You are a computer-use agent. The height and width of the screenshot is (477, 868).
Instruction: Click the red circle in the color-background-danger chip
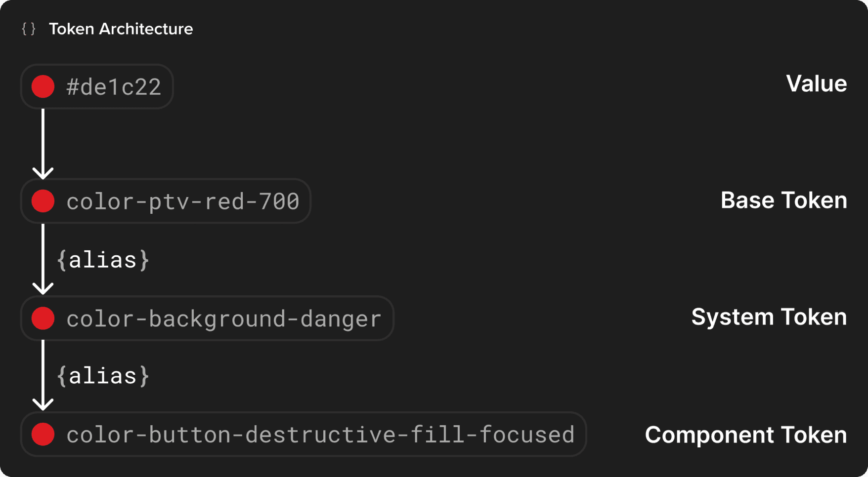click(43, 318)
